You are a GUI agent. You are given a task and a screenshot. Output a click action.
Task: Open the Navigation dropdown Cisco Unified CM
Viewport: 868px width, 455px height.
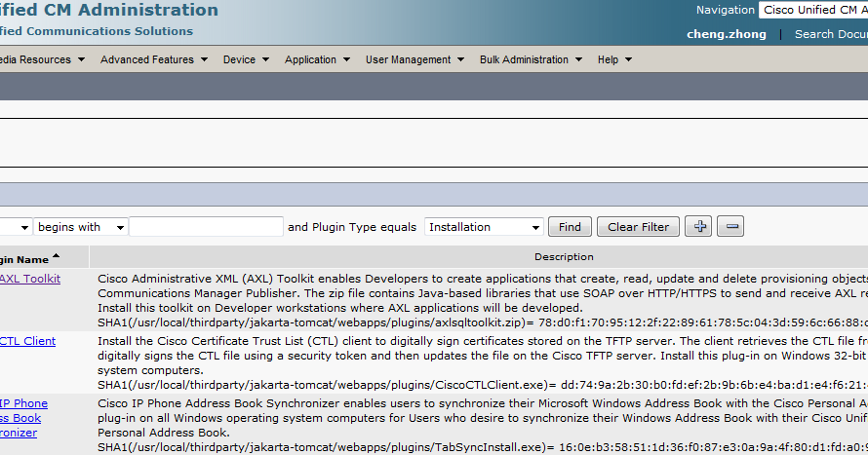click(x=813, y=10)
